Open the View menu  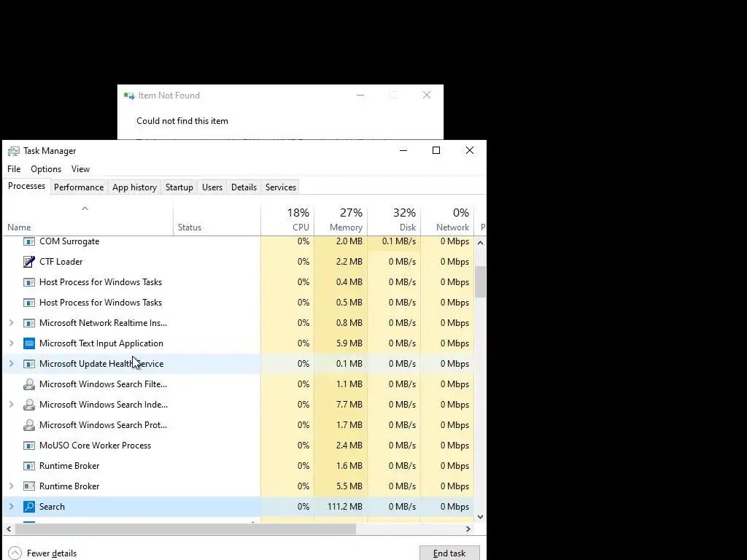(80, 169)
